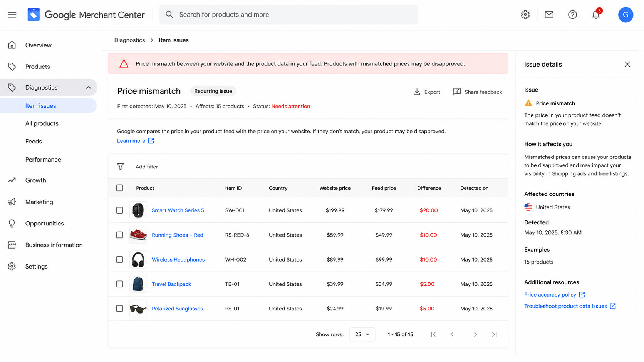Screen dimensions: 644x362
Task: Click the Export download icon
Action: point(417,92)
